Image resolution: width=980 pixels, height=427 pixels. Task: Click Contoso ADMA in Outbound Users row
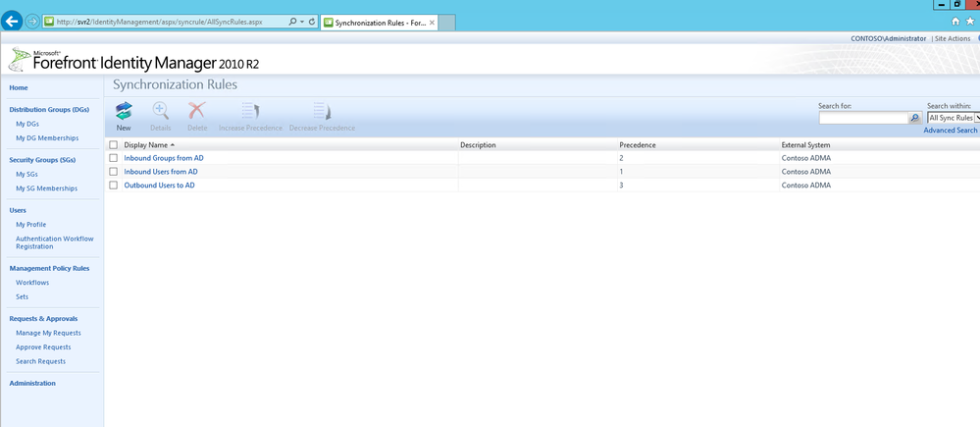[x=806, y=186]
